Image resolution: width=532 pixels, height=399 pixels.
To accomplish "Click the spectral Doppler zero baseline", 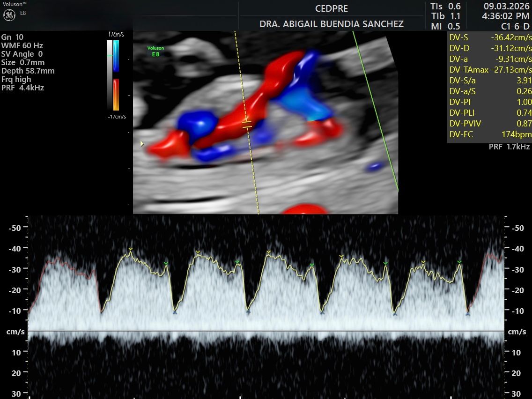I will 266,331.
